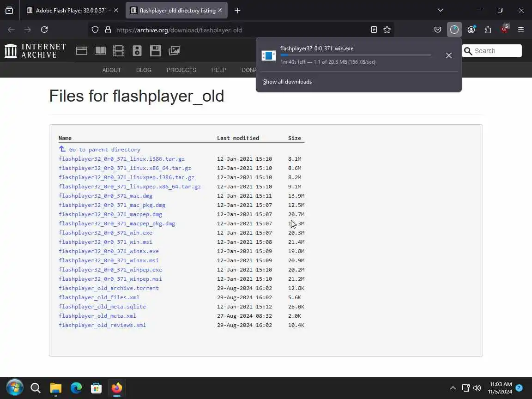Viewport: 532px width, 399px height.
Task: Open the Audio speaker icon
Action: pyautogui.click(x=137, y=51)
